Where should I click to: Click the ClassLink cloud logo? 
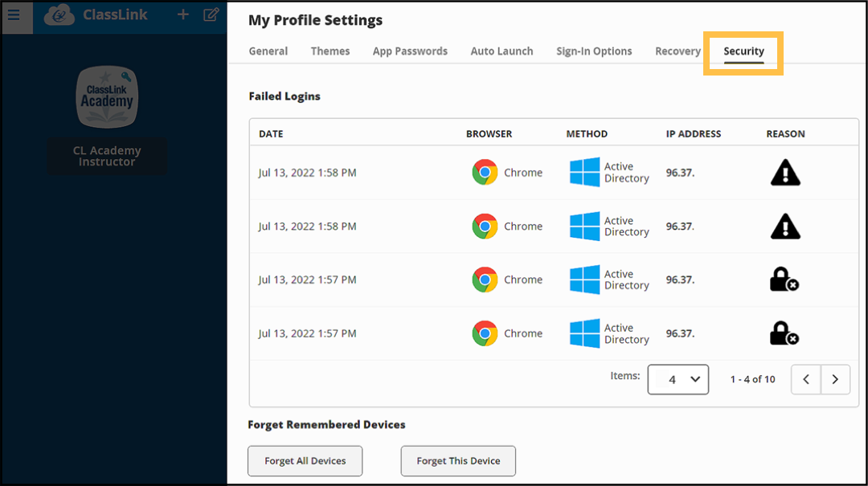[x=59, y=14]
